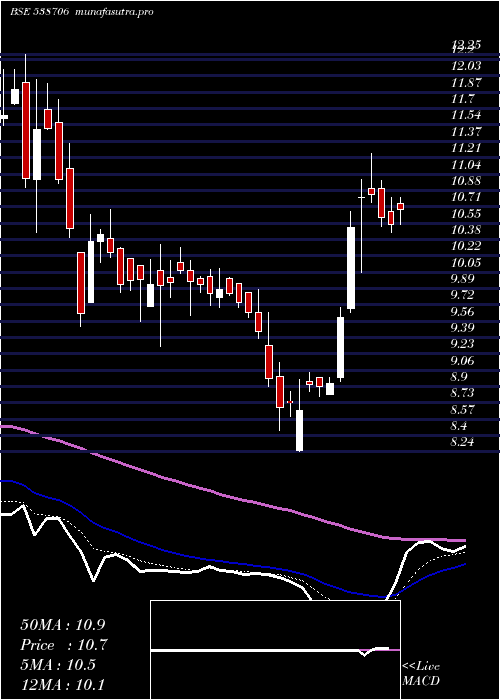Click the 9.23 price axis label
The height and width of the screenshot is (700, 500).
pyautogui.click(x=464, y=344)
